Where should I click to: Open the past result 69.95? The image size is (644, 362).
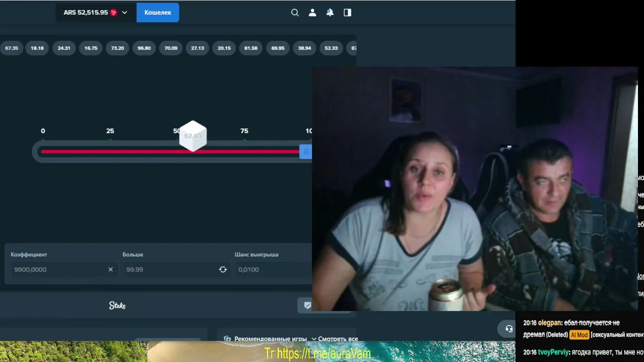pyautogui.click(x=278, y=48)
